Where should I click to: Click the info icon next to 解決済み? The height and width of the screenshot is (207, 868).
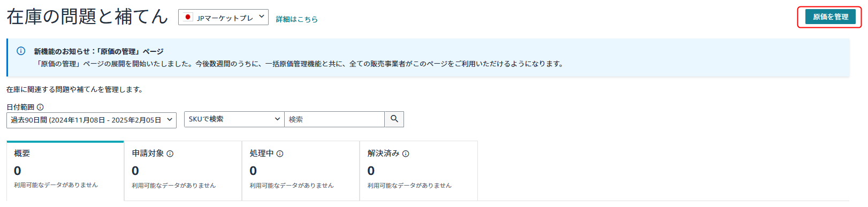point(406,154)
